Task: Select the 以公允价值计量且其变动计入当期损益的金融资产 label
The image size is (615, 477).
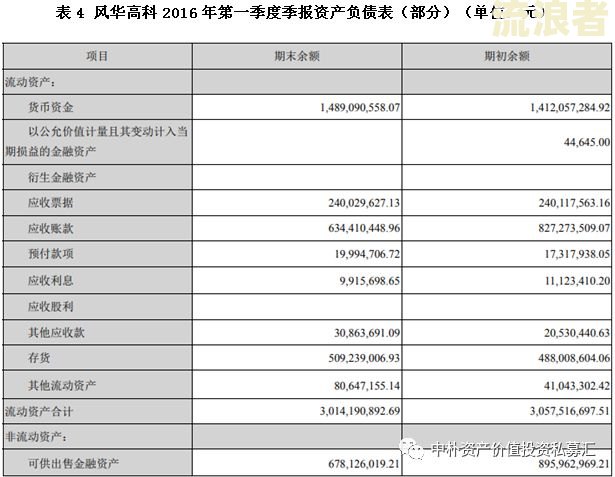Action: click(x=96, y=141)
